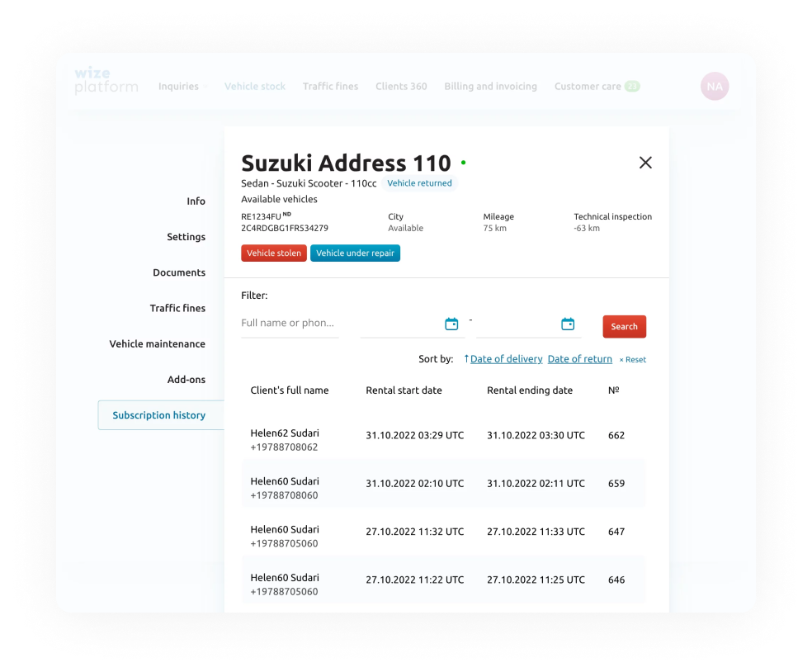812x672 pixels.
Task: Open the NA user avatar menu
Action: click(715, 86)
